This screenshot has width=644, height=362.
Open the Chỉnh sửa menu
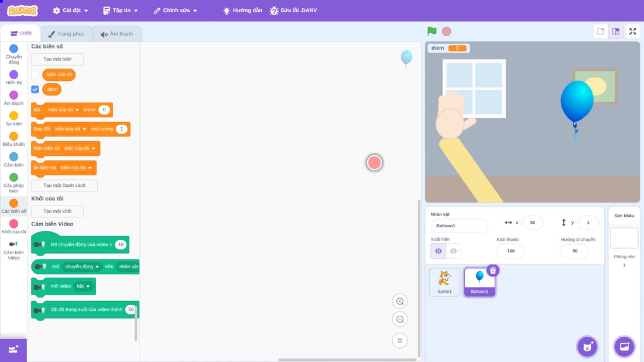(176, 11)
